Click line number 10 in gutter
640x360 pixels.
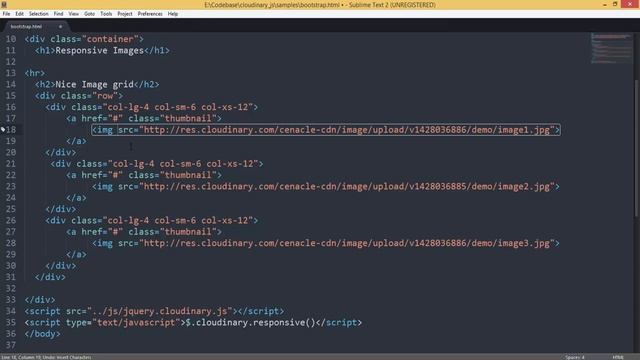point(11,39)
